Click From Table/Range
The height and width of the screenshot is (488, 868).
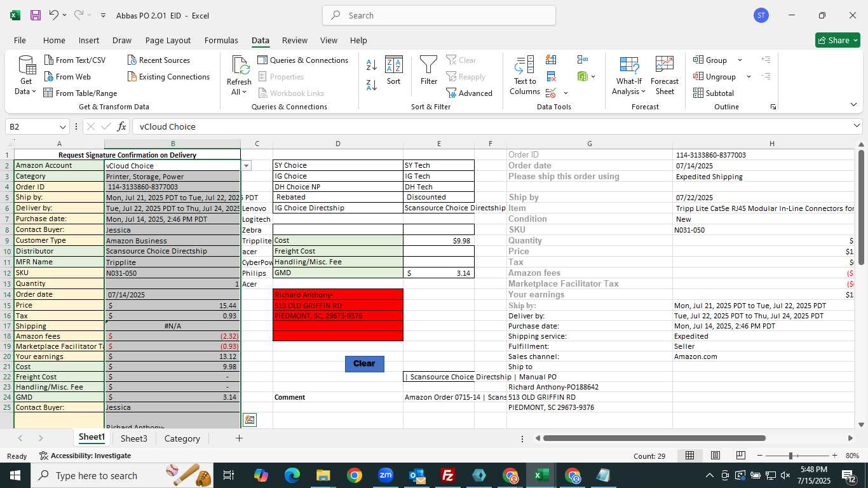coord(80,93)
